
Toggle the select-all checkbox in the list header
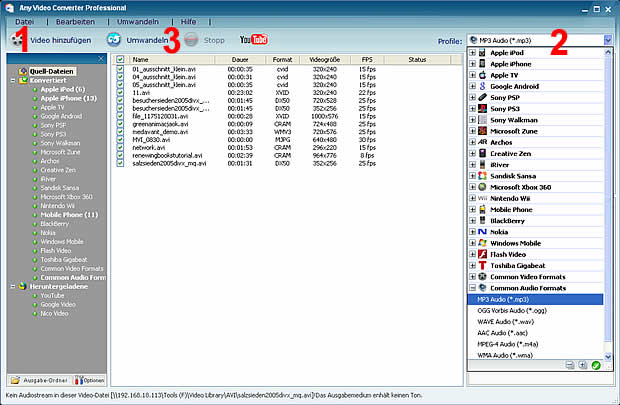[120, 59]
